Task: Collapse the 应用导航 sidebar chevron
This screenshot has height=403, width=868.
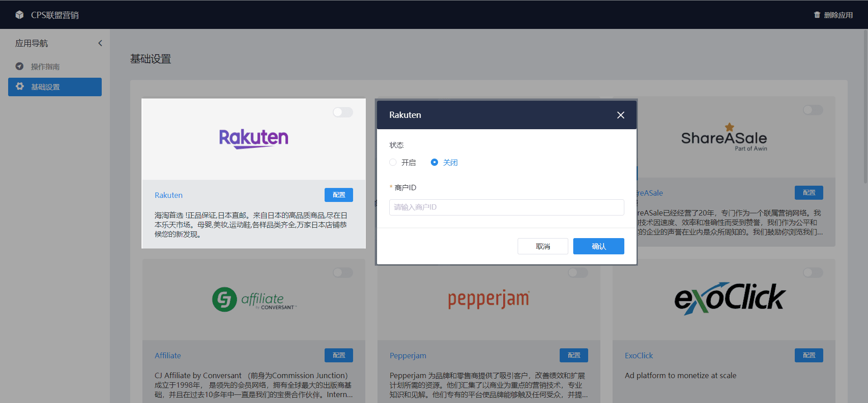Action: coord(100,43)
